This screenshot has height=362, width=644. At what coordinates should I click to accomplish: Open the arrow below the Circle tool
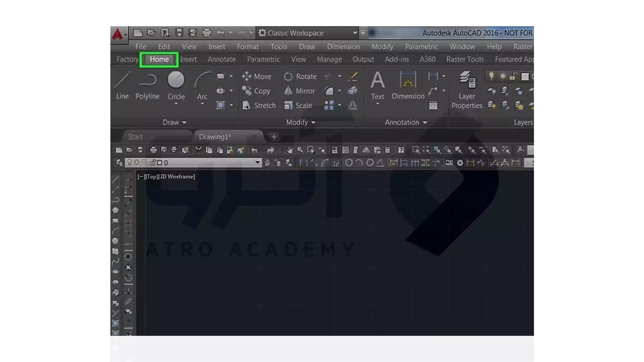tap(176, 104)
